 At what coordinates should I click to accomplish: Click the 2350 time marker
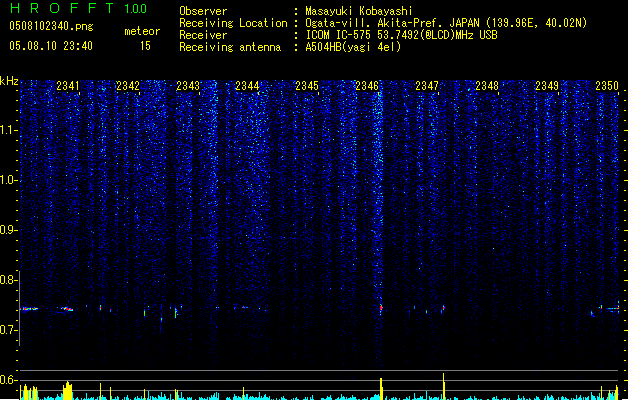[x=607, y=86]
